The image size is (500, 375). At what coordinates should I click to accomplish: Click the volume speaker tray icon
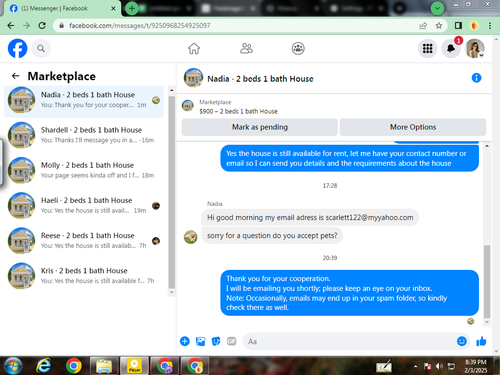pos(439,366)
